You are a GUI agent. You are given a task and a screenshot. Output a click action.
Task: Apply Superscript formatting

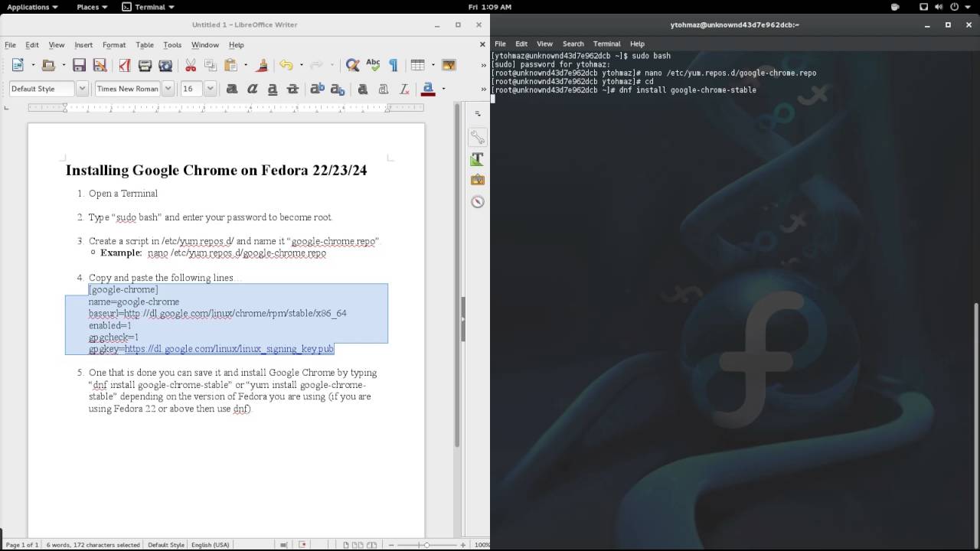click(317, 89)
